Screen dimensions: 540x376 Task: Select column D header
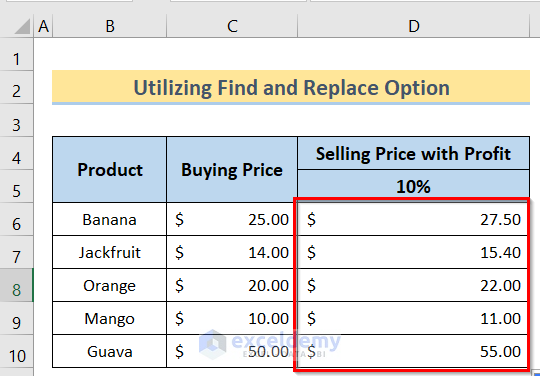click(x=414, y=26)
